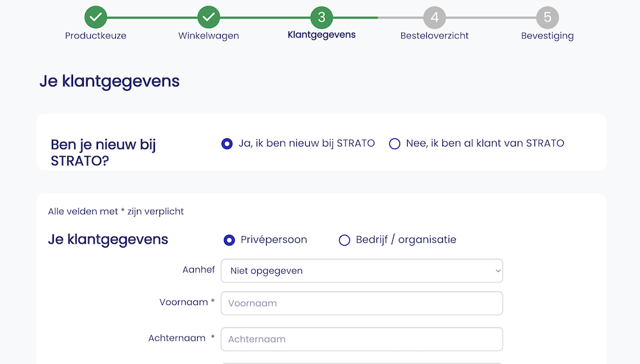This screenshot has width=640, height=364.
Task: Switch to Bedrijf / organisatie option
Action: (x=344, y=240)
